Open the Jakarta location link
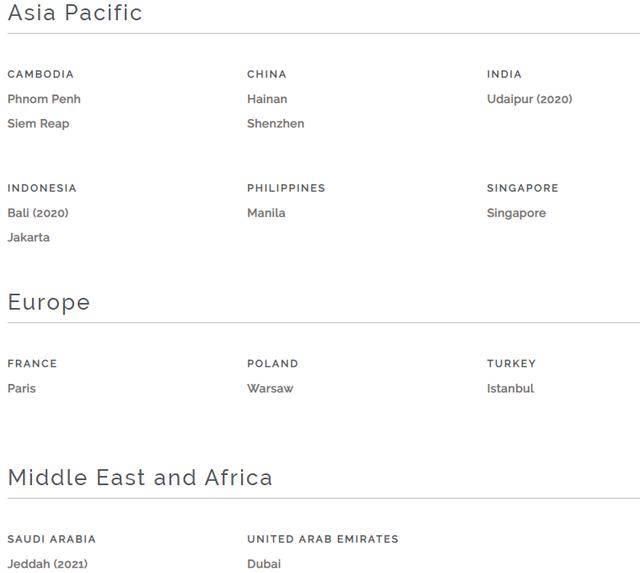640x573 pixels. tap(28, 238)
